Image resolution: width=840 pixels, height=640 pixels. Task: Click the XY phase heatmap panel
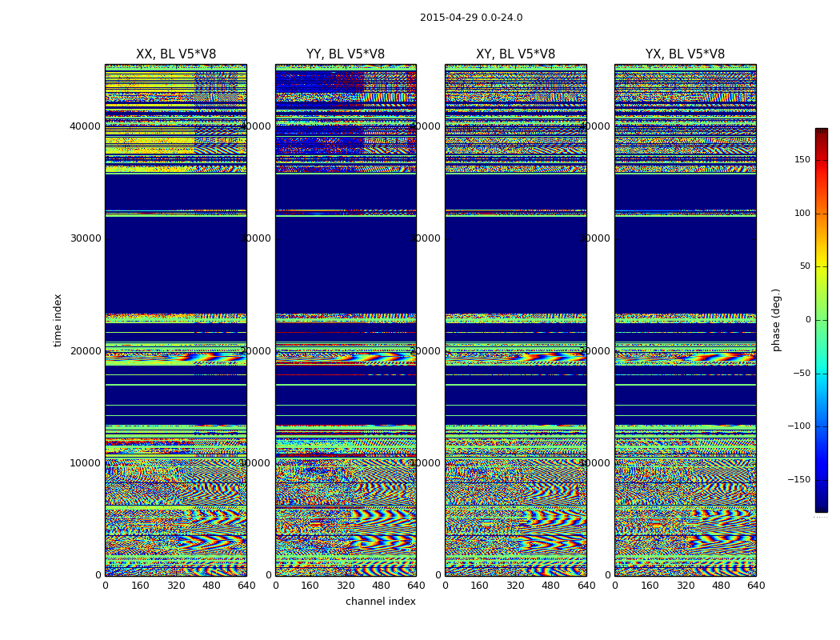(x=516, y=320)
